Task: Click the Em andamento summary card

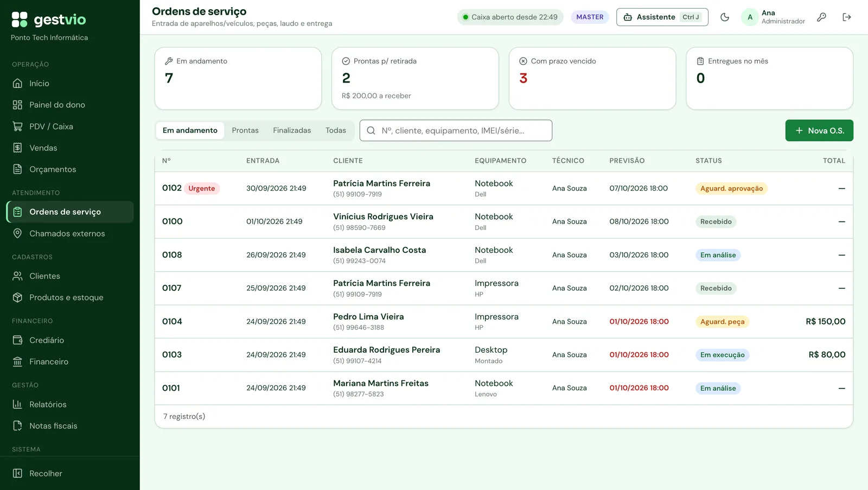Action: (x=238, y=78)
